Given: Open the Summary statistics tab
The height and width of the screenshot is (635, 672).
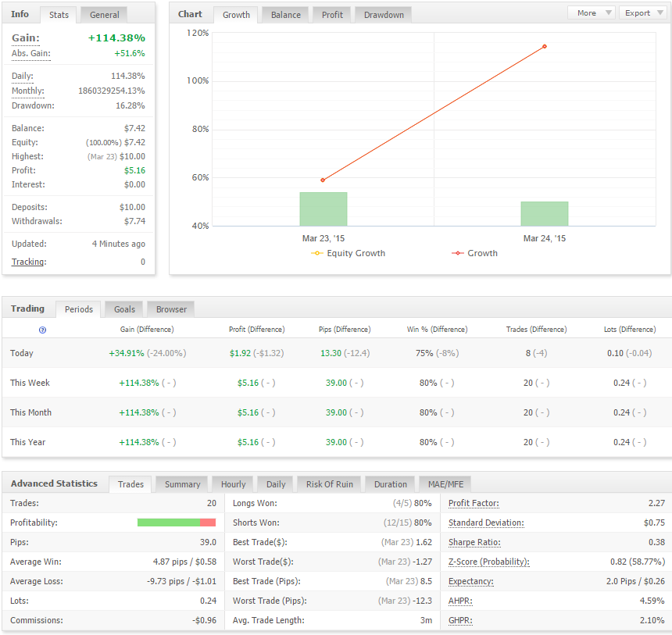Looking at the screenshot, I should (x=182, y=484).
